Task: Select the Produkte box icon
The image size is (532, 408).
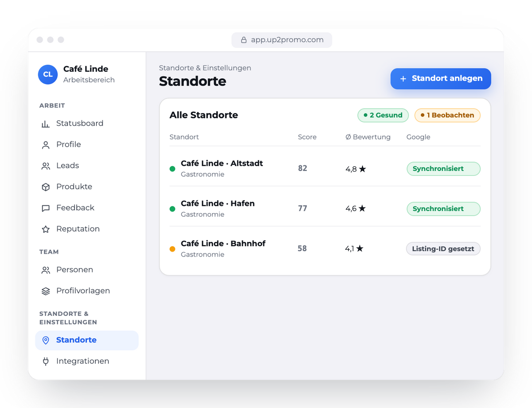Action: click(46, 187)
